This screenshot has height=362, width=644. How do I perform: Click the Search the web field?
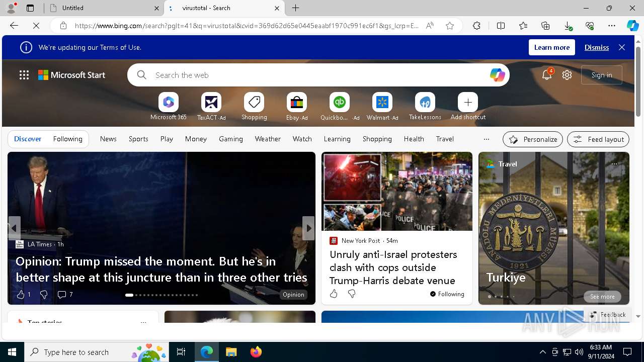pyautogui.click(x=319, y=75)
